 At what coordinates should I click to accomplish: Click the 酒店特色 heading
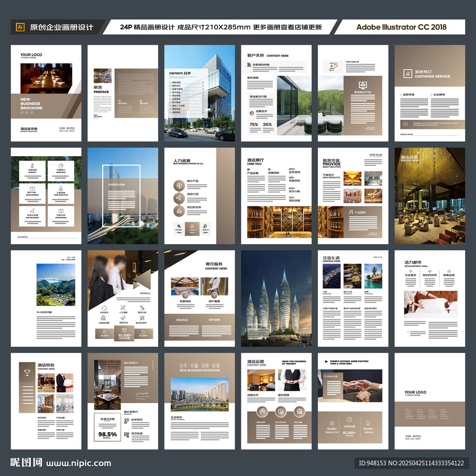pyautogui.click(x=46, y=365)
